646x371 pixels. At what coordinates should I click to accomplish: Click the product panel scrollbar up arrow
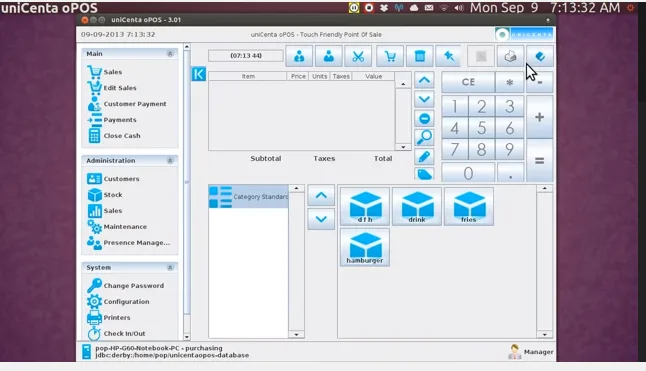[545, 189]
